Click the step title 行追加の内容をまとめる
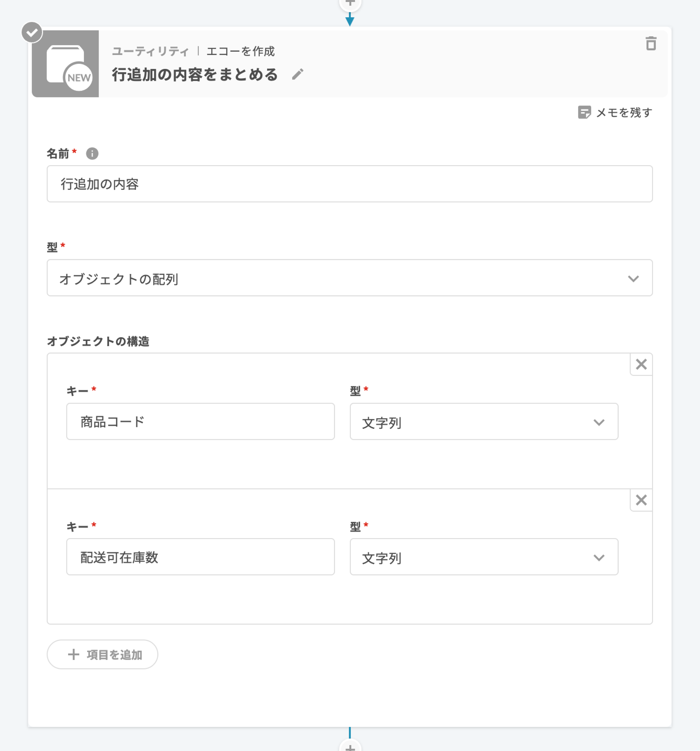700x751 pixels. tap(195, 75)
